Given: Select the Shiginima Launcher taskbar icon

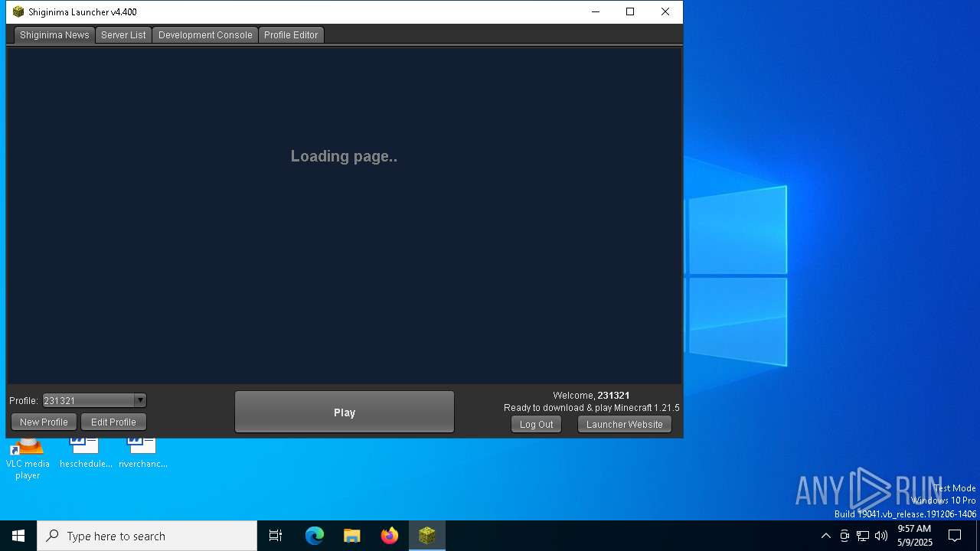Looking at the screenshot, I should point(427,536).
